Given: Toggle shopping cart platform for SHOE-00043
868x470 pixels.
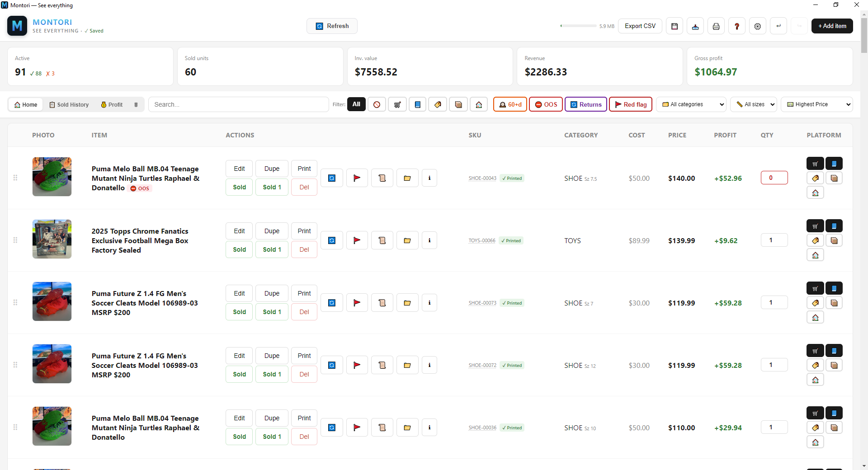Looking at the screenshot, I should pos(815,164).
